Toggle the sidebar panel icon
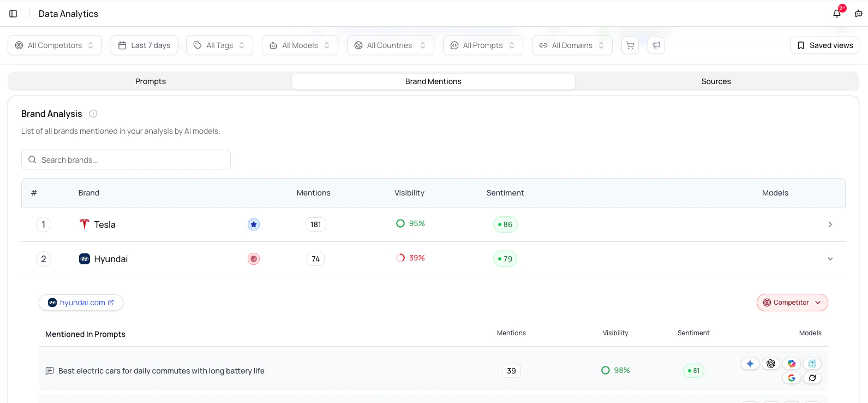868x403 pixels. pyautogui.click(x=13, y=14)
